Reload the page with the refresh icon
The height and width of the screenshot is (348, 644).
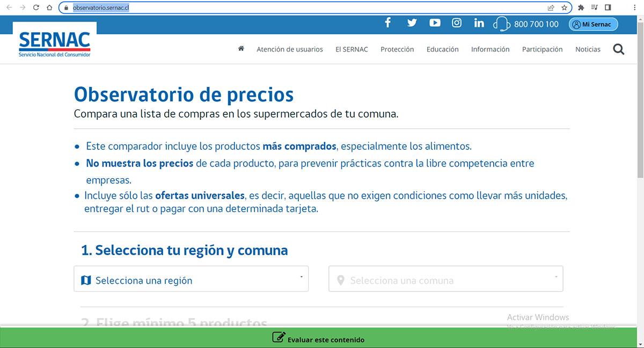click(x=36, y=8)
